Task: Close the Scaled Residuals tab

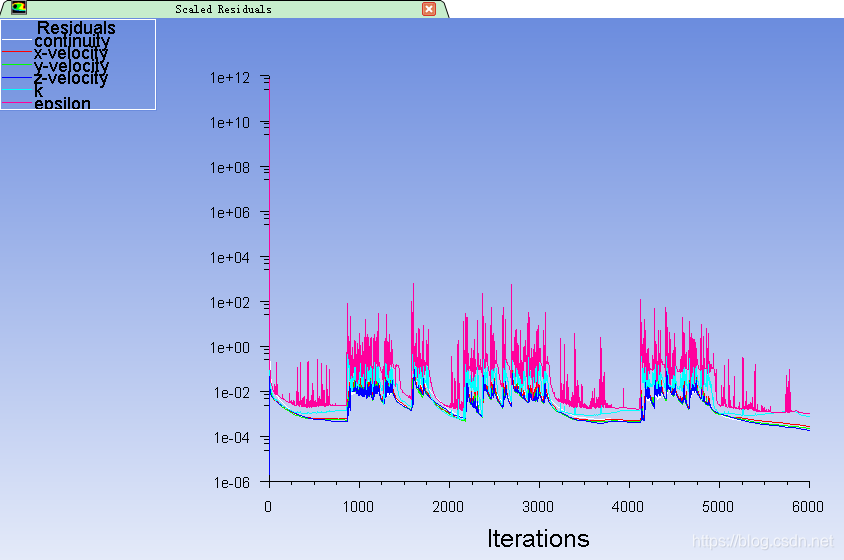Action: (429, 9)
